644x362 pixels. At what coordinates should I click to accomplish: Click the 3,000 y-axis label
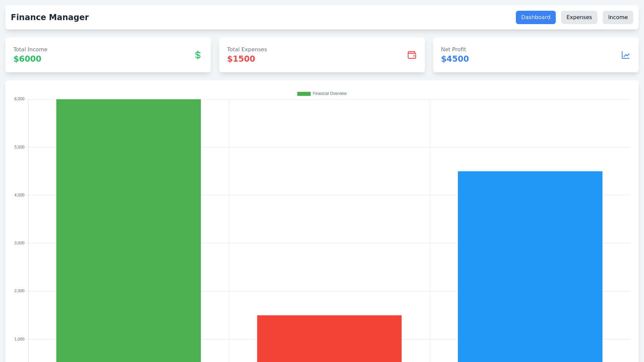click(x=19, y=243)
